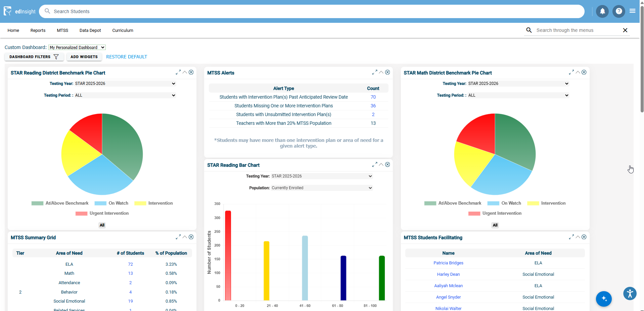Expand MTSS Students Facilitating widget fullscreen
The width and height of the screenshot is (644, 311).
point(571,237)
